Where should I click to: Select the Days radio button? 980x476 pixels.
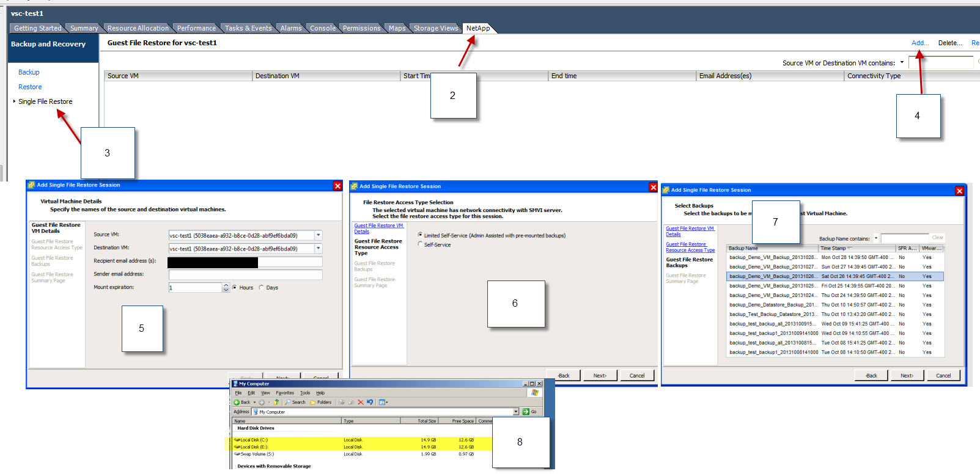pyautogui.click(x=262, y=288)
